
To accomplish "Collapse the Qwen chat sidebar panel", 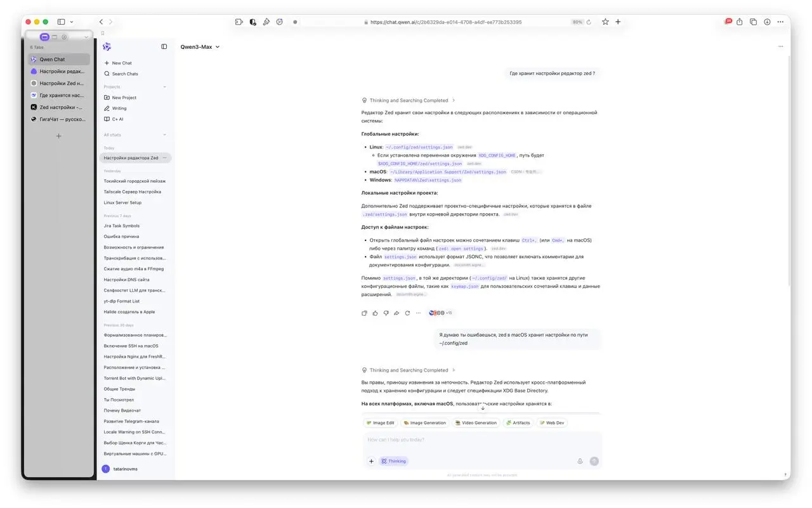I will [164, 47].
